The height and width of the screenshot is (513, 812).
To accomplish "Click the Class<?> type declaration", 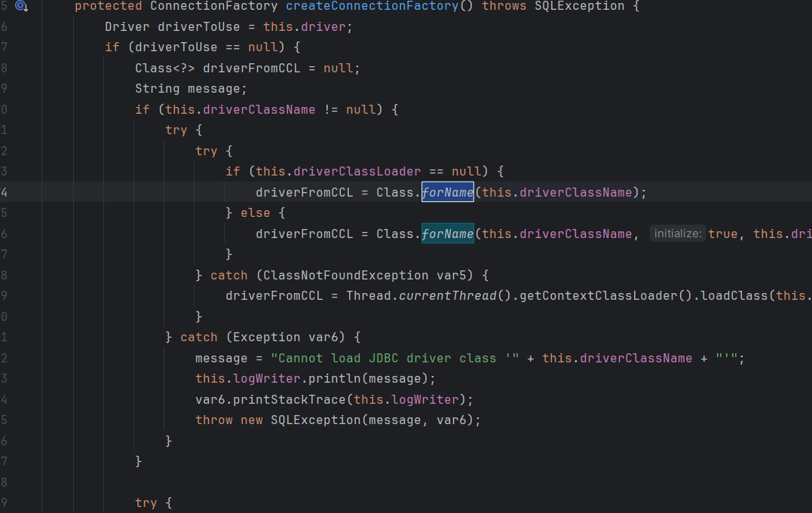I will 165,69.
